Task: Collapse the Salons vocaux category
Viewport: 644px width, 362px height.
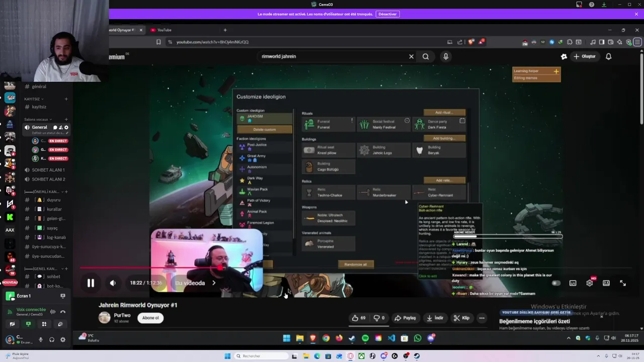Action: (x=38, y=120)
